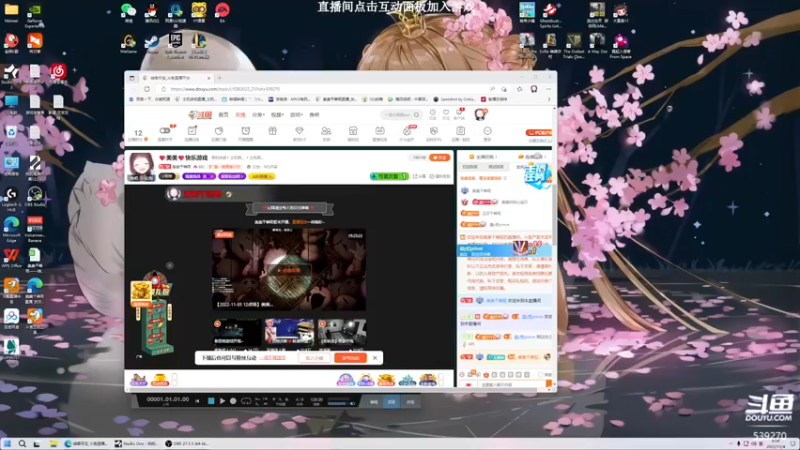Toggle the live stream switch in Douyu toolbar
The image size is (800, 450).
(x=165, y=133)
